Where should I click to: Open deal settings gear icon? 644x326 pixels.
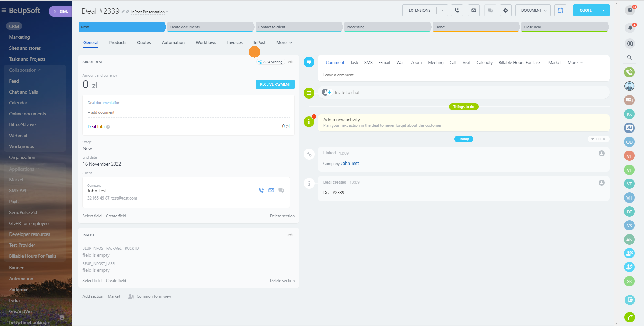coord(506,10)
